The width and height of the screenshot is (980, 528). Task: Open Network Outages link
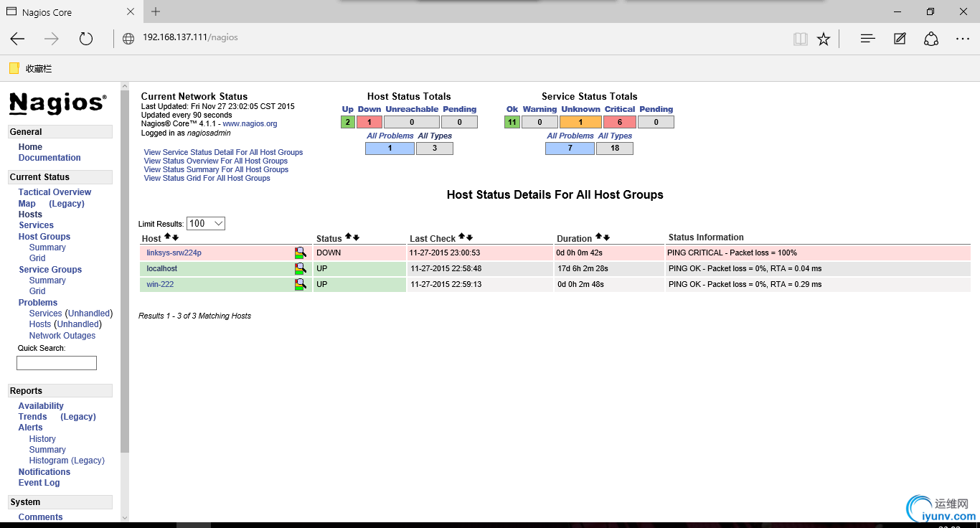[x=62, y=336]
